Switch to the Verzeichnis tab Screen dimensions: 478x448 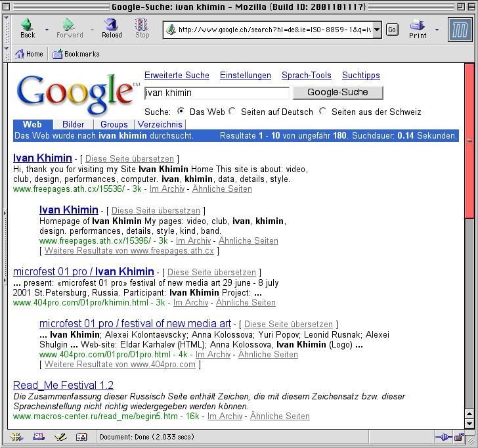point(160,124)
